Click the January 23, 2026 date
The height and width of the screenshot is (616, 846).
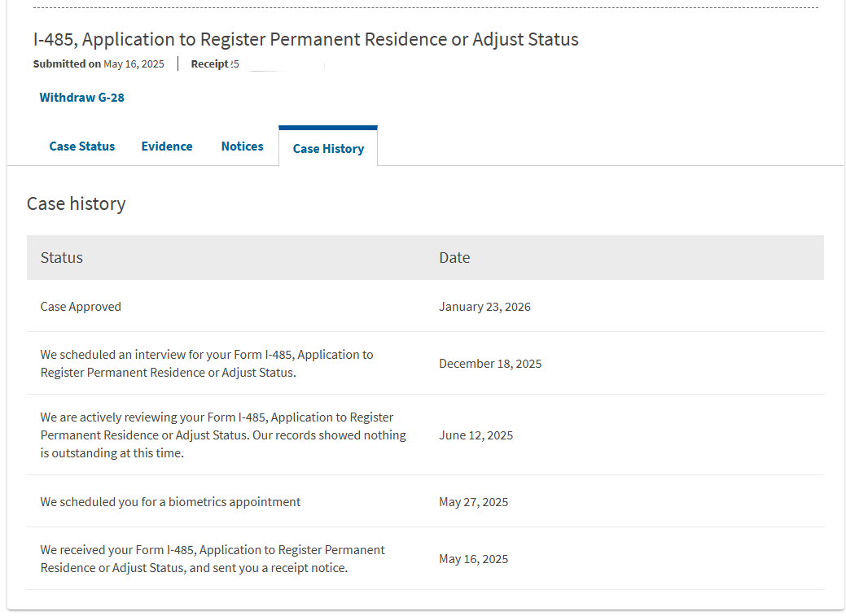point(484,307)
